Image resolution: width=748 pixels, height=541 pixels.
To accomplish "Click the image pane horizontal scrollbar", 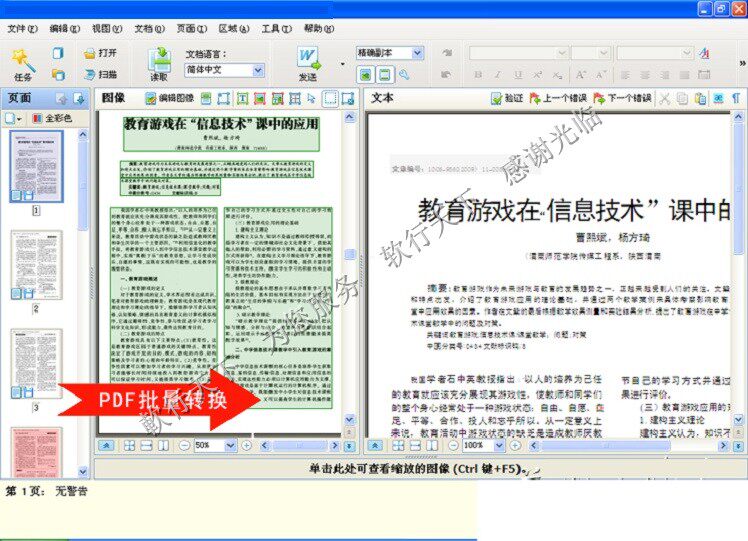I will (x=300, y=446).
